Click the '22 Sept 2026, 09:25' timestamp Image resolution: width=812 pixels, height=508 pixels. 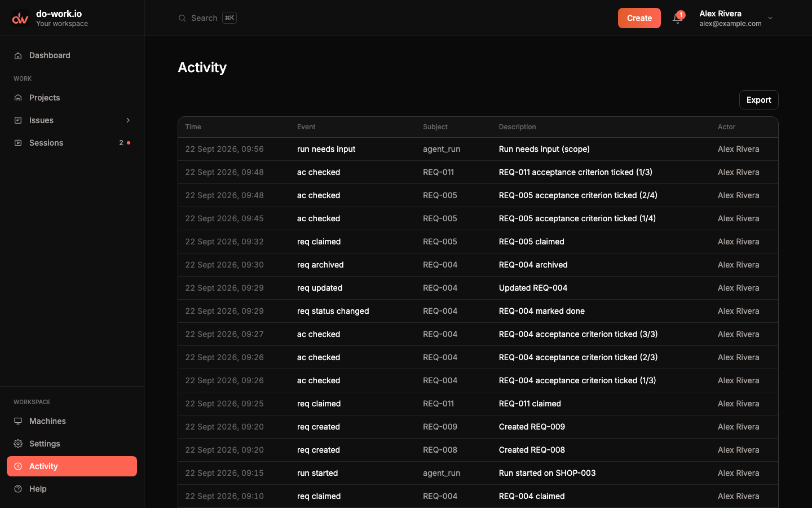pos(224,404)
